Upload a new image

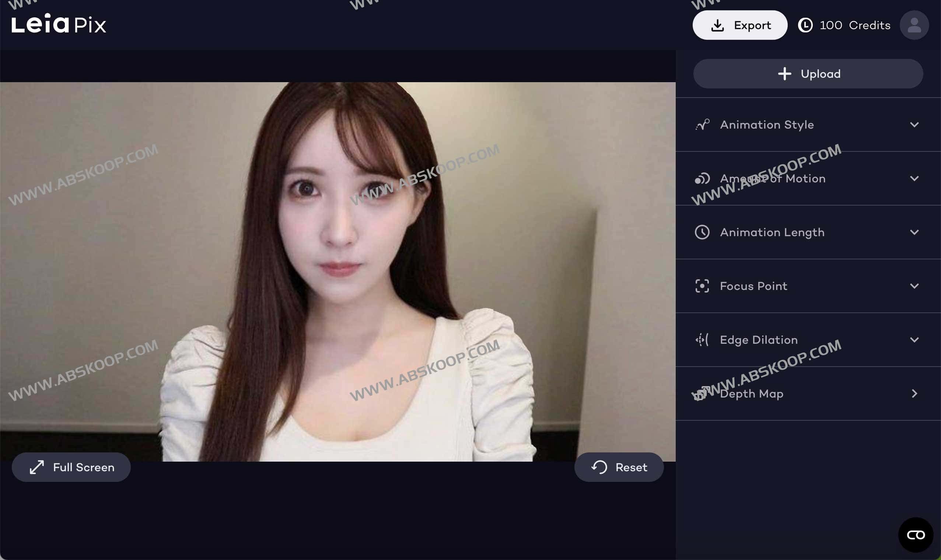tap(808, 74)
